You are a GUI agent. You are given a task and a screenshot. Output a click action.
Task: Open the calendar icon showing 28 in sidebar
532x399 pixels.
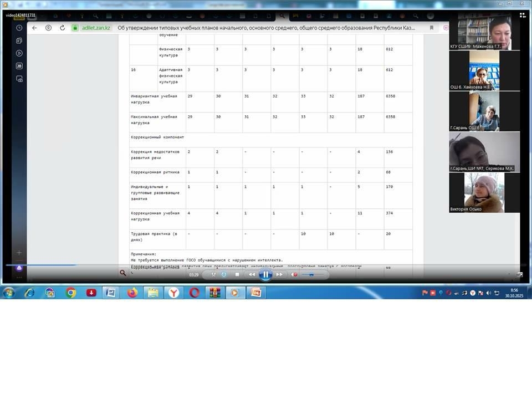(19, 66)
